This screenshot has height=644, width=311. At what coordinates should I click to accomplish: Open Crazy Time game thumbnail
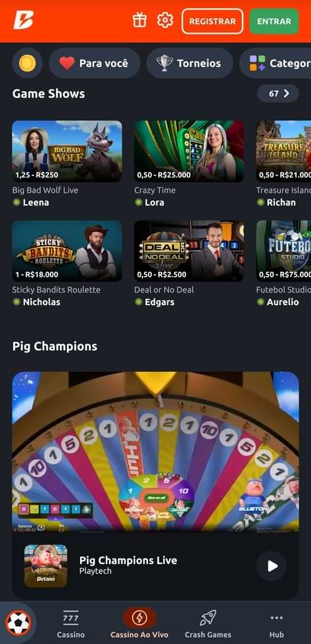(189, 151)
